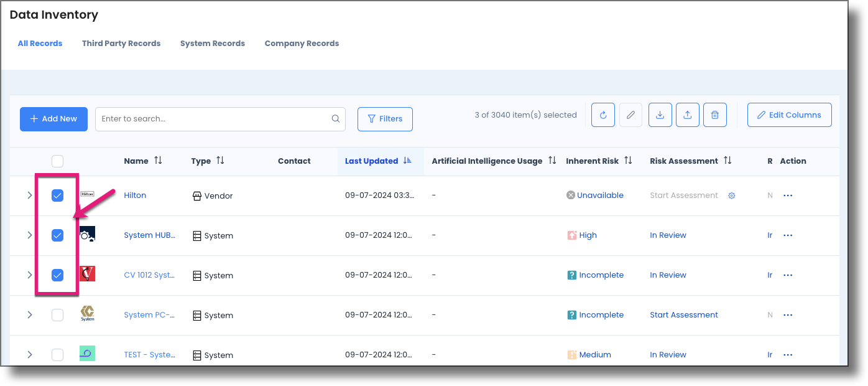Click the Contact column header
Image resolution: width=868 pixels, height=386 pixels.
[294, 161]
